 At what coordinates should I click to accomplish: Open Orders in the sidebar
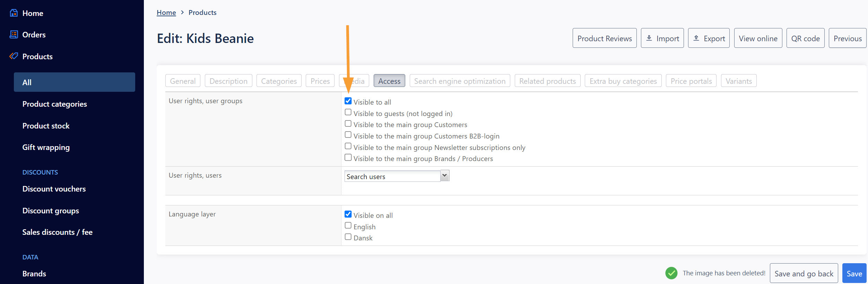pos(34,35)
